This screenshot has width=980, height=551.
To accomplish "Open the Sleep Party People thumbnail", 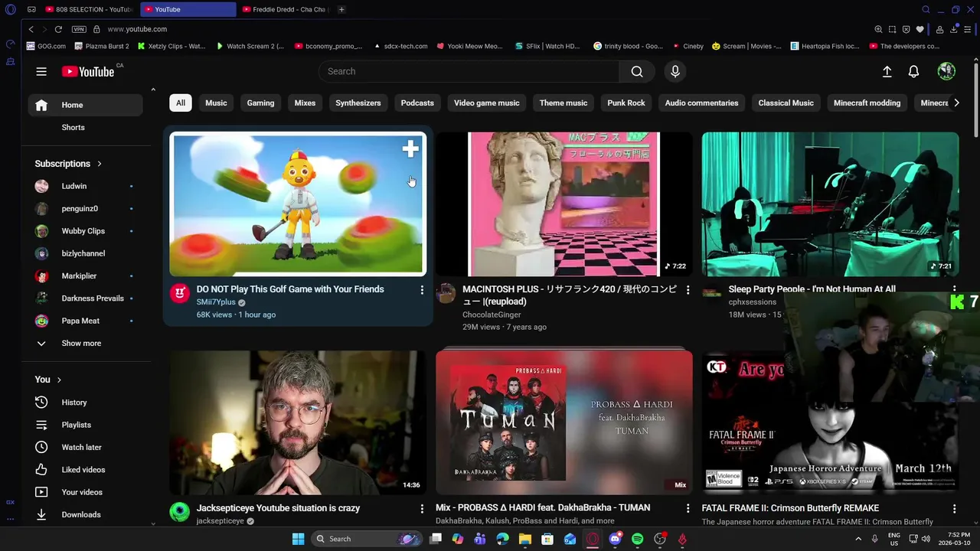I will (830, 204).
